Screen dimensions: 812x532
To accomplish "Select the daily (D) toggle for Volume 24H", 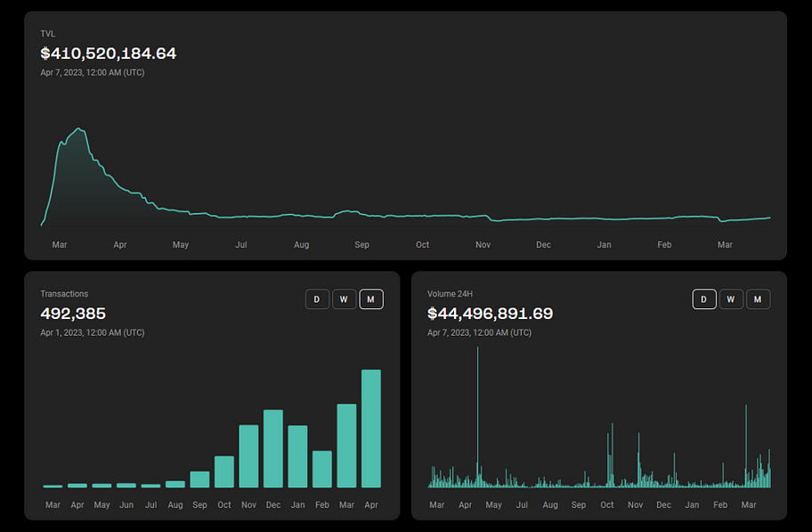I will coord(703,299).
